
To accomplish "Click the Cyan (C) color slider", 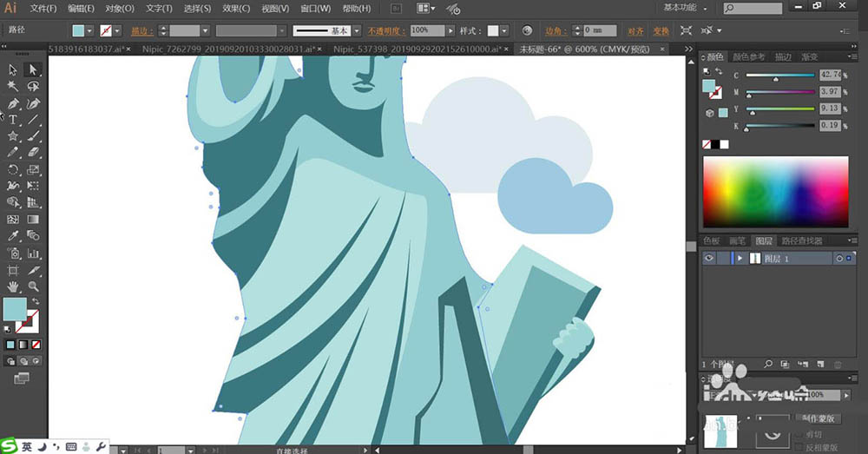I will [x=780, y=76].
